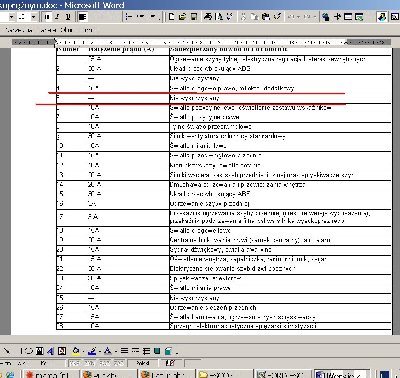Image resolution: width=400 pixels, height=378 pixels.
Task: Open an existing file via folder icon
Action: [182, 17]
